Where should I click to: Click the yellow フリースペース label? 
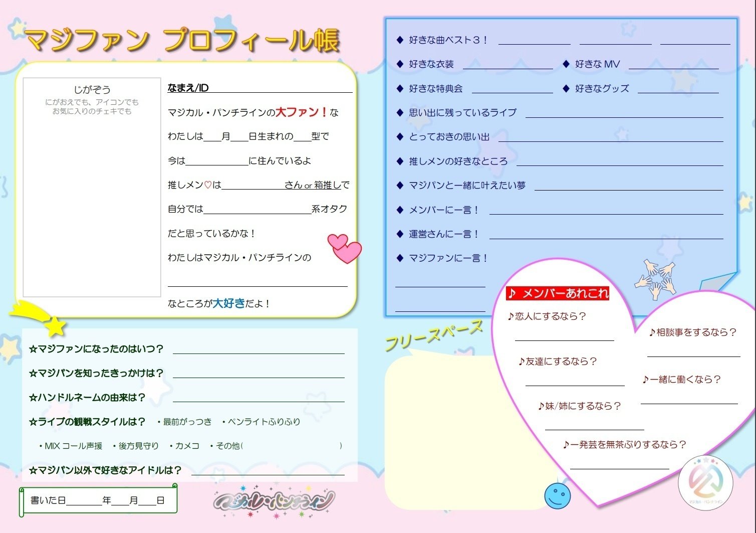(x=434, y=335)
